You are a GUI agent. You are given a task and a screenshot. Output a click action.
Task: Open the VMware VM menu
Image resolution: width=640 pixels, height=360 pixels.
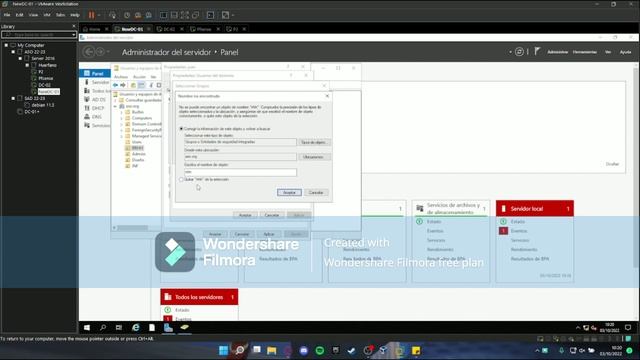pos(47,15)
